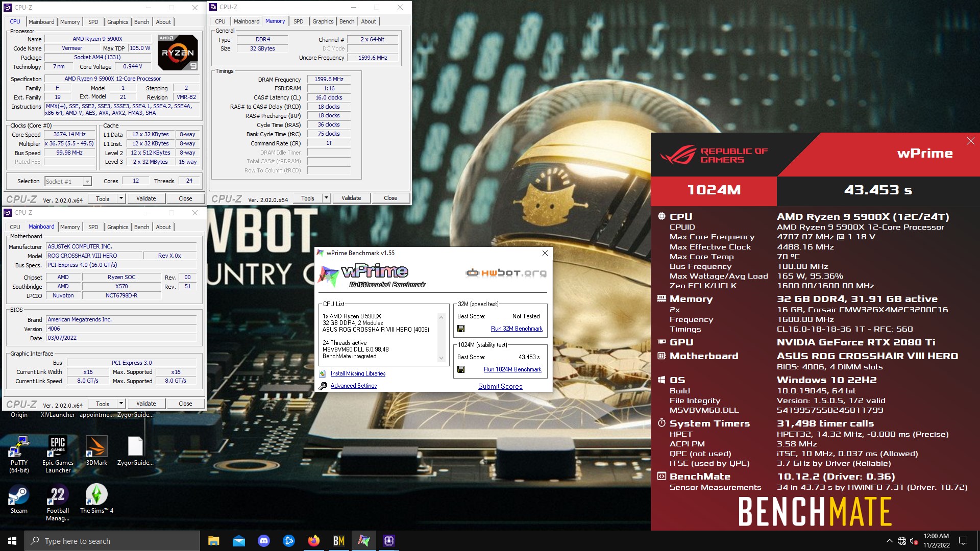980x551 pixels.
Task: Click the 43.453 s result in BenchMate
Action: [878, 190]
